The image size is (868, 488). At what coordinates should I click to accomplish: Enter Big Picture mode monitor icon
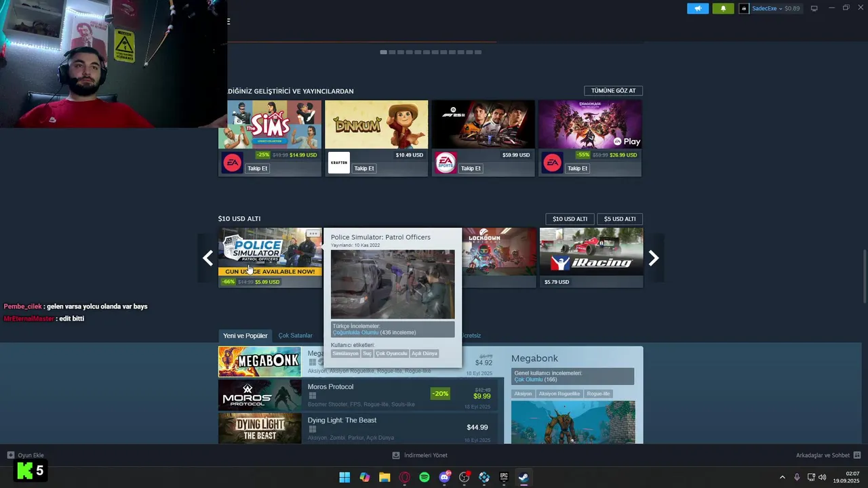tap(814, 8)
